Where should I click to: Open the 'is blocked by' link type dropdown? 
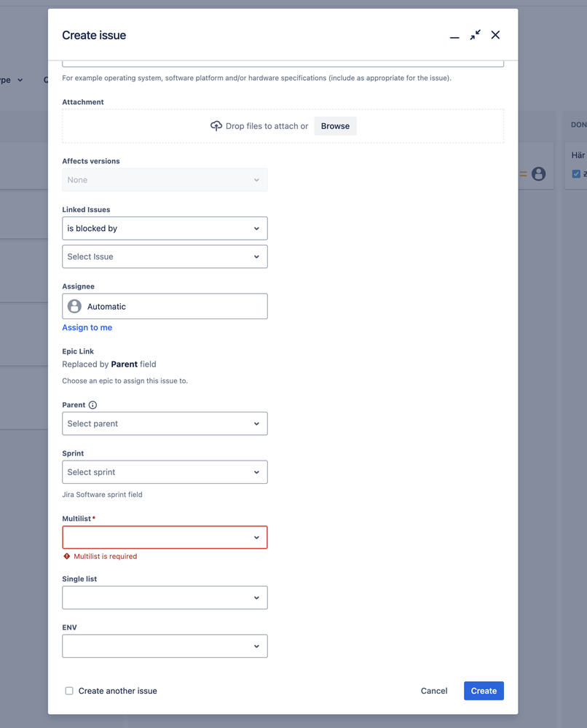165,228
